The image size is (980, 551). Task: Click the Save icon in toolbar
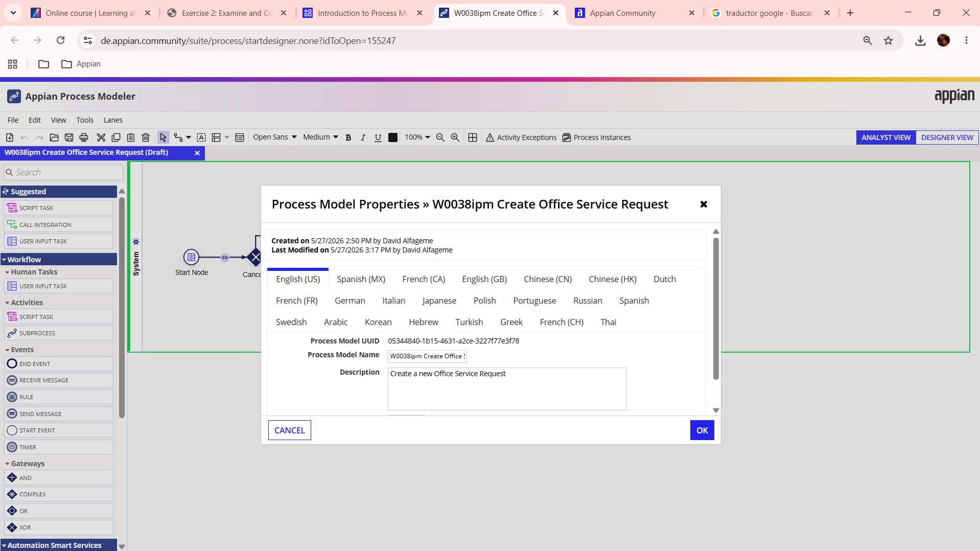69,137
